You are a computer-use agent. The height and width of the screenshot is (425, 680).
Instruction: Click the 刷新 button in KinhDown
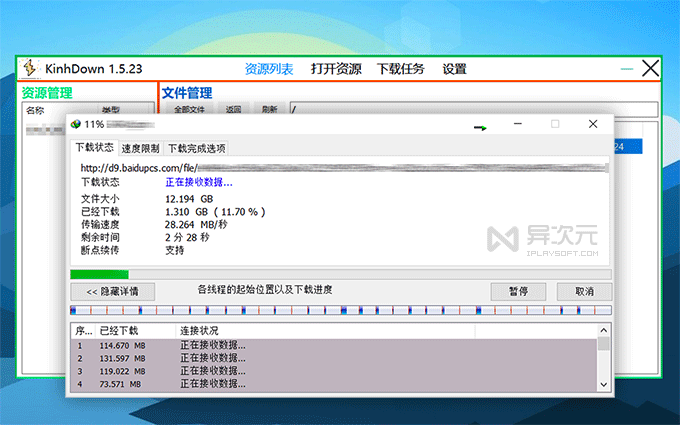[269, 109]
